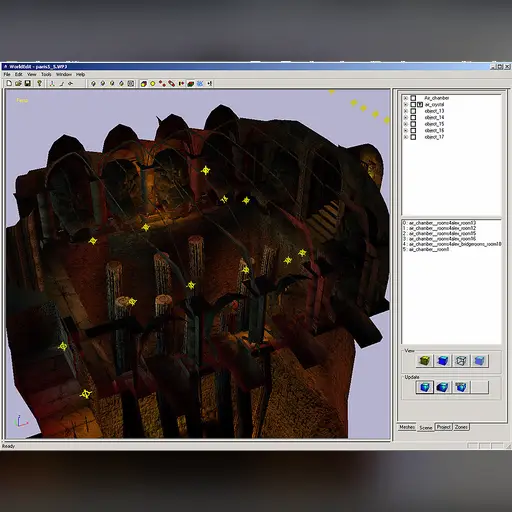Switch to the Project tab
Image resolution: width=512 pixels, height=512 pixels.
pos(444,427)
